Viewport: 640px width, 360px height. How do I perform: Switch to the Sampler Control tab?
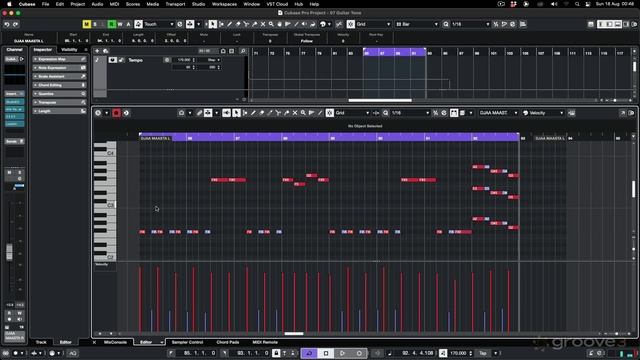[x=187, y=342]
